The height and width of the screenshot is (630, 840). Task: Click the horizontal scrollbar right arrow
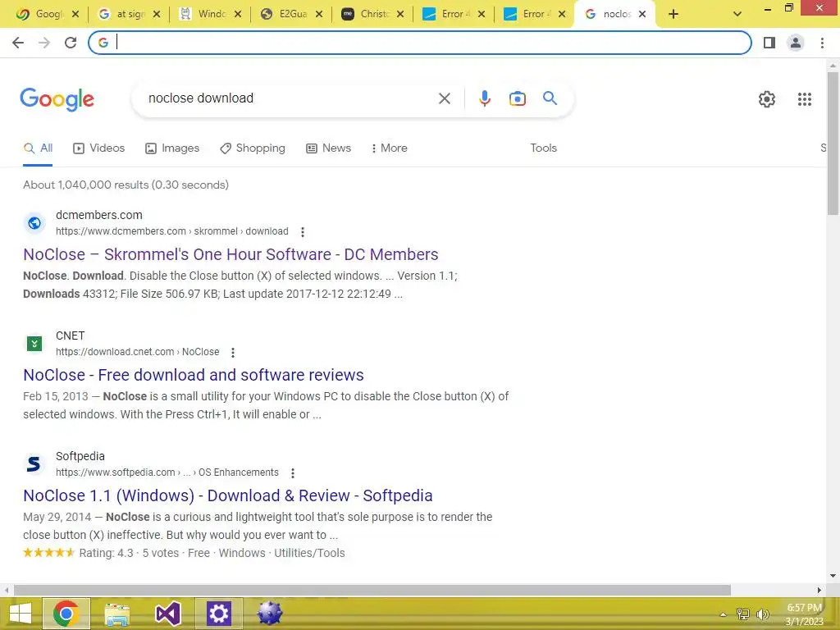click(x=819, y=590)
